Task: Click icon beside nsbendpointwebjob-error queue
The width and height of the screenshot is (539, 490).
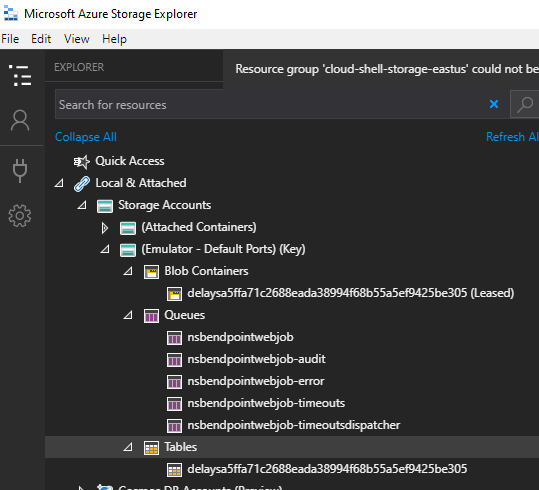Action: (x=174, y=382)
